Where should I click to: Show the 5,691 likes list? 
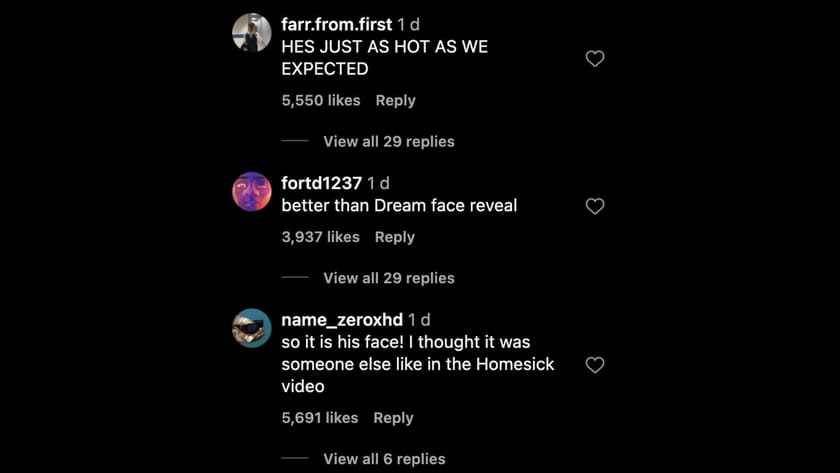[319, 418]
